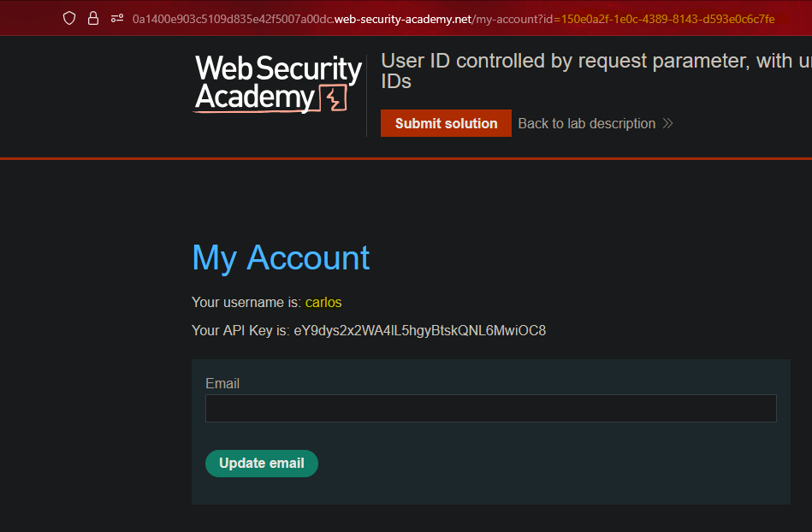812x532 pixels.
Task: Click the double chevron after Back to lab description
Action: point(668,123)
